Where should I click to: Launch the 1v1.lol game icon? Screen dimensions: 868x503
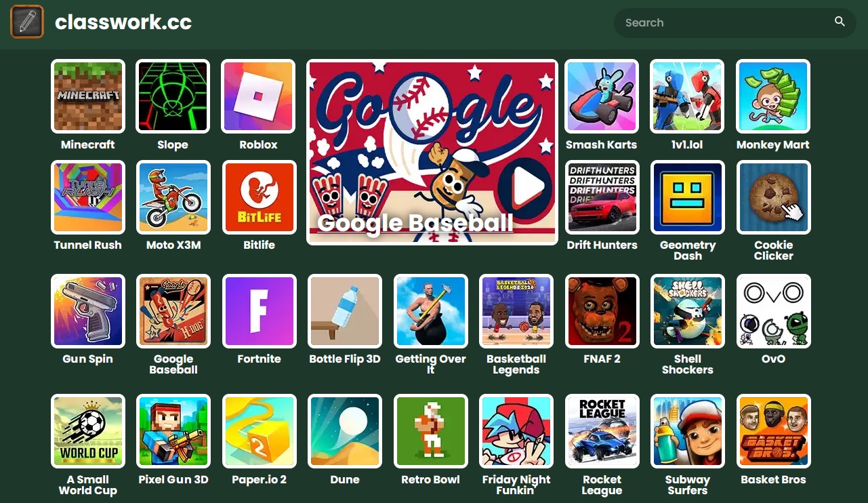(x=687, y=96)
